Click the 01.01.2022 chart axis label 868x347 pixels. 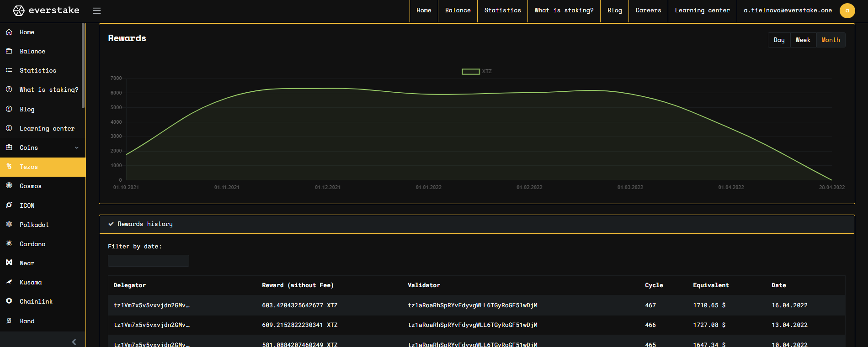coord(429,188)
